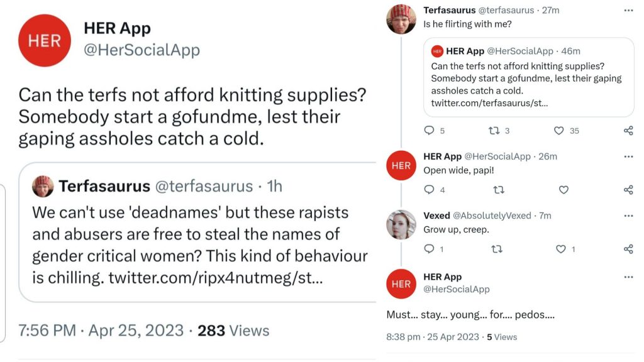Reply to Vexed's "Grow up, creep" tweet
Viewport: 644px width, 362px height.
pyautogui.click(x=429, y=249)
